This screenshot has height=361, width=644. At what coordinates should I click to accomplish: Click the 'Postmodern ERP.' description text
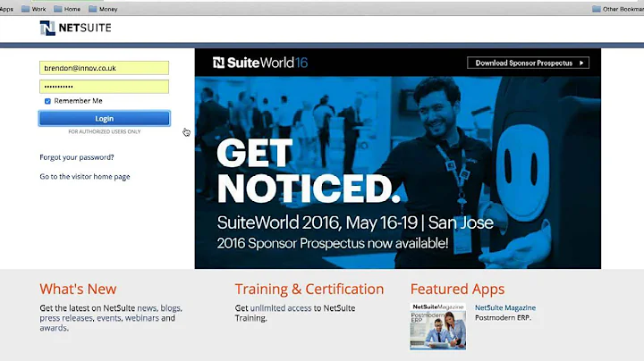(x=503, y=317)
